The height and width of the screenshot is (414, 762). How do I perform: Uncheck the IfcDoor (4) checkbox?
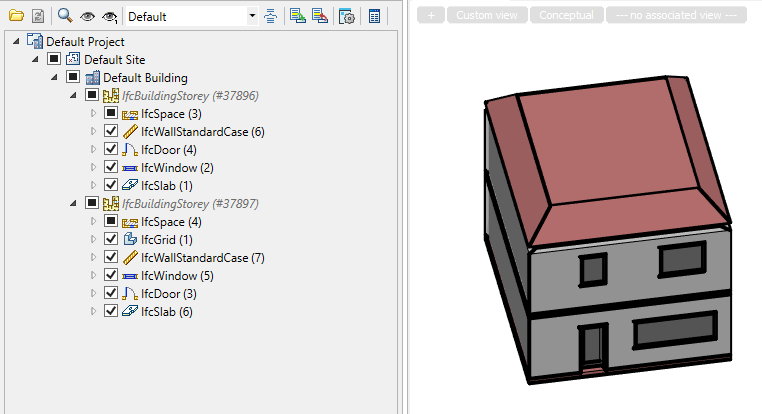click(111, 150)
